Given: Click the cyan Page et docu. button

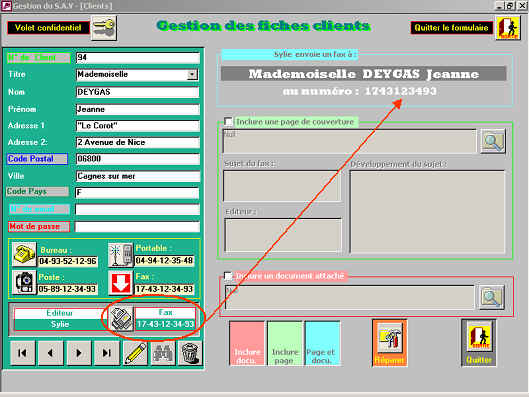Looking at the screenshot, I should 322,343.
